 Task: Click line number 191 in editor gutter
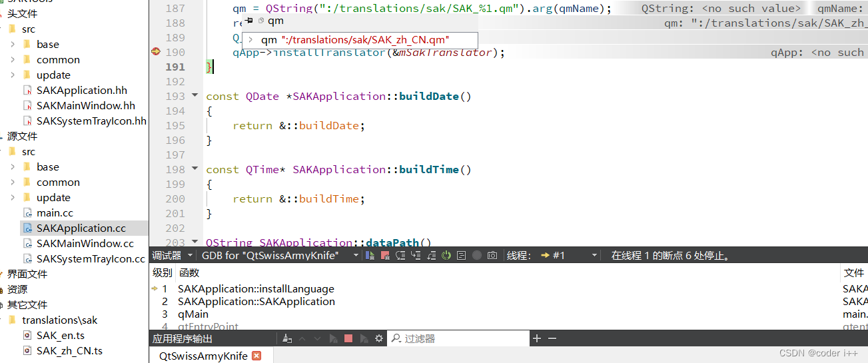[x=175, y=67]
